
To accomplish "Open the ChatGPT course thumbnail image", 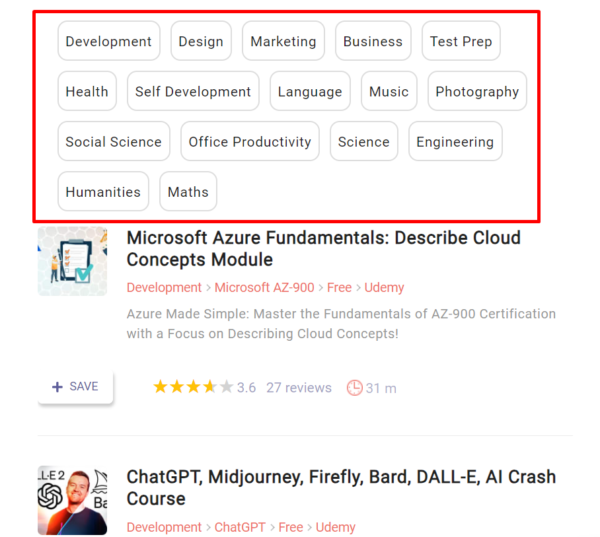I will (x=72, y=500).
